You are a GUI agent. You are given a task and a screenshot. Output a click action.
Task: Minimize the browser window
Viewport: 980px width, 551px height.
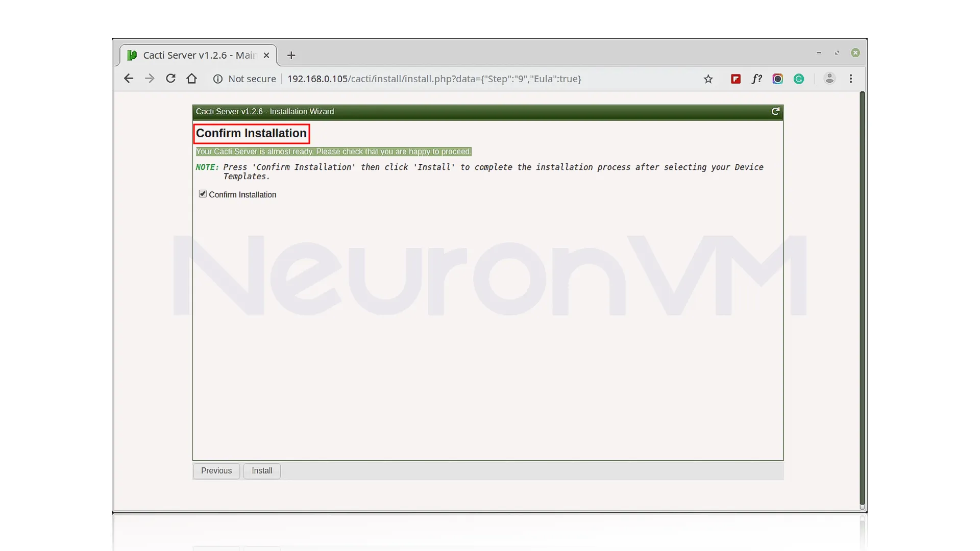pos(819,53)
